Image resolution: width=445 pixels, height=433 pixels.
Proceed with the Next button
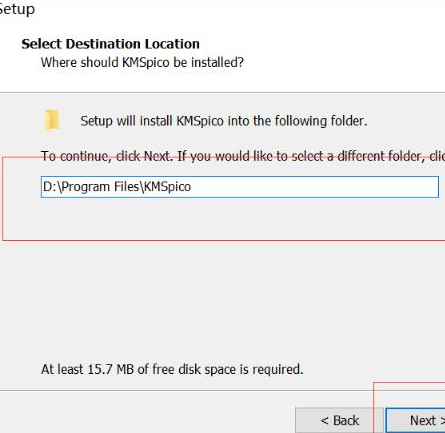pos(416,420)
